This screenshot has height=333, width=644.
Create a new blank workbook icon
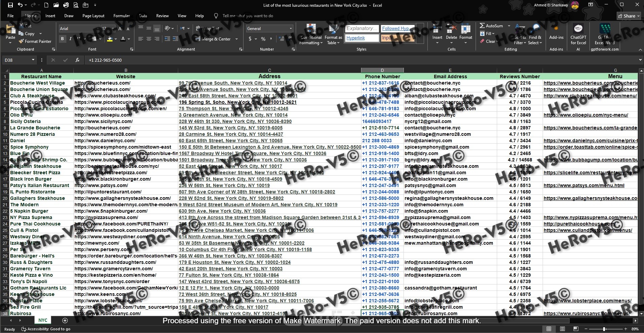(x=46, y=5)
